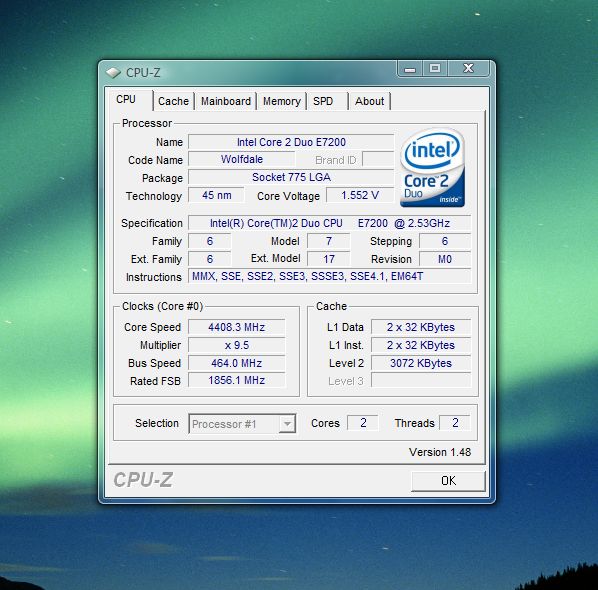Open the Mainboard tab
Viewport: 598px width, 590px height.
[x=226, y=101]
